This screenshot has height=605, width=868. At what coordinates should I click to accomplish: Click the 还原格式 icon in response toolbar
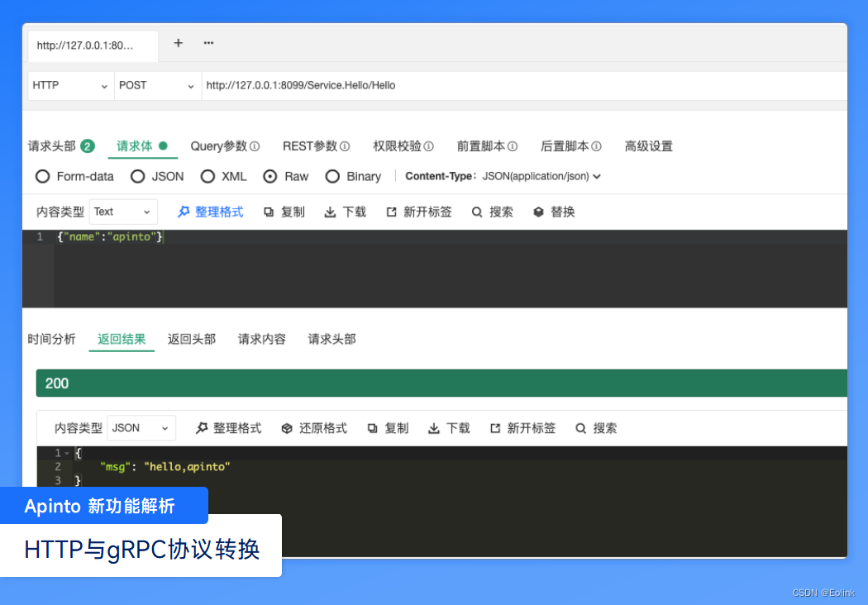pyautogui.click(x=287, y=428)
